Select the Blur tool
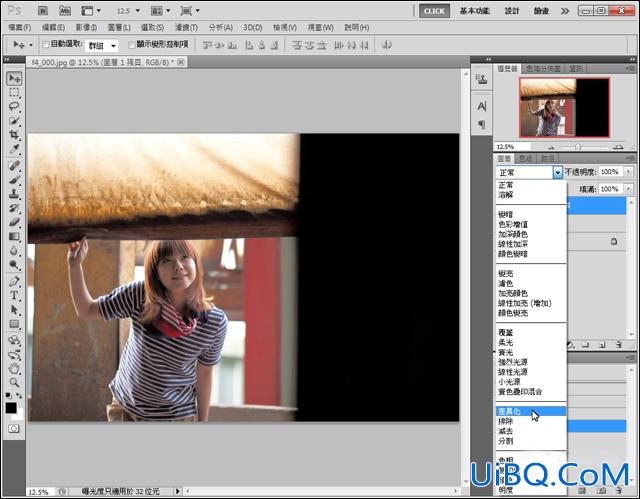 (x=14, y=251)
